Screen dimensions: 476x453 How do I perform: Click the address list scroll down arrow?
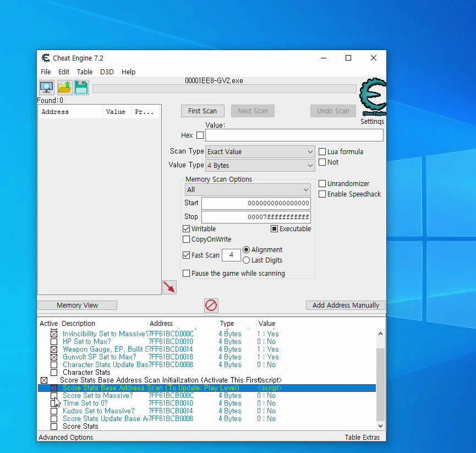click(380, 426)
